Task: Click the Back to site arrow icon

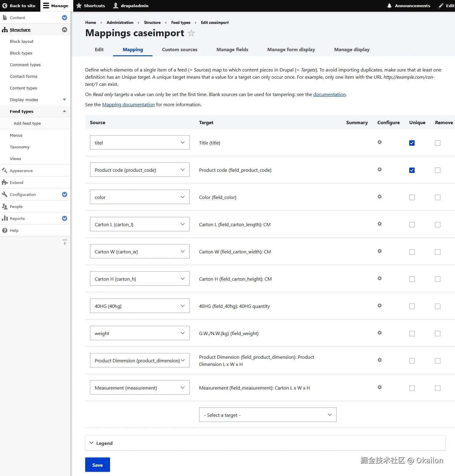Action: [5, 6]
